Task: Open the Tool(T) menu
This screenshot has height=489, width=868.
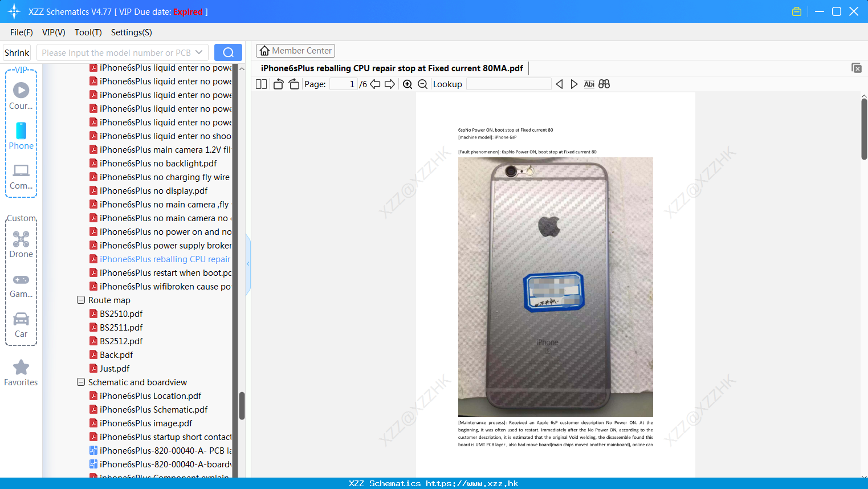Action: tap(88, 32)
